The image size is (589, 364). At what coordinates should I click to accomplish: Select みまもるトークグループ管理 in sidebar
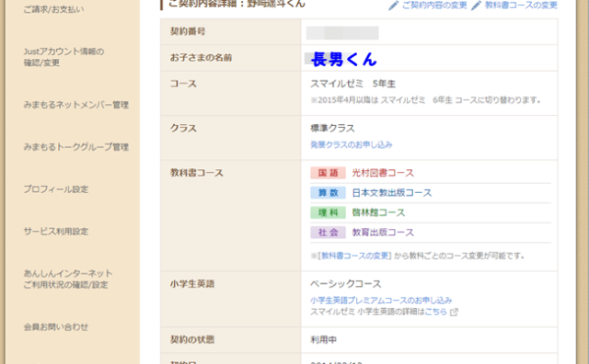coord(75,147)
